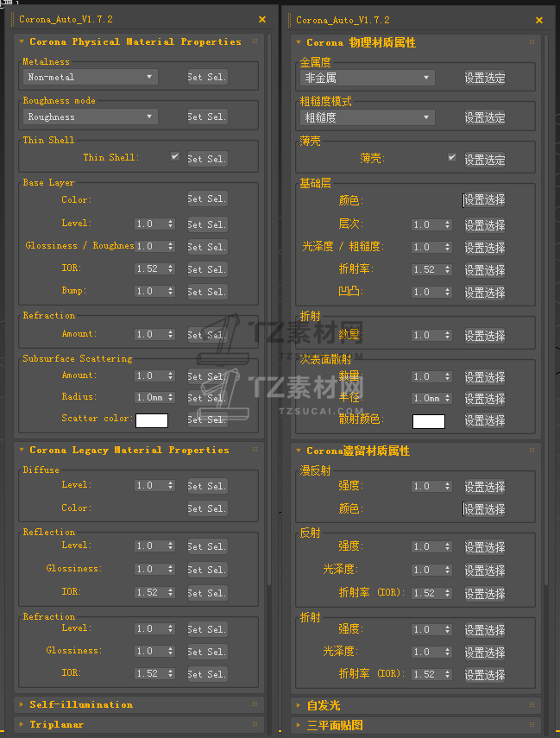Screen dimensions: 560x738
Task: Open the 粗糙度模式 dropdown
Action: [x=367, y=117]
